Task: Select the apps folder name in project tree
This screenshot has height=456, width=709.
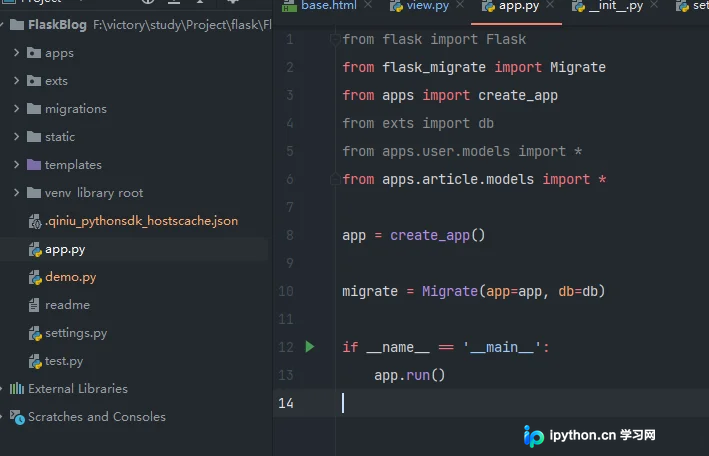Action: tap(59, 53)
